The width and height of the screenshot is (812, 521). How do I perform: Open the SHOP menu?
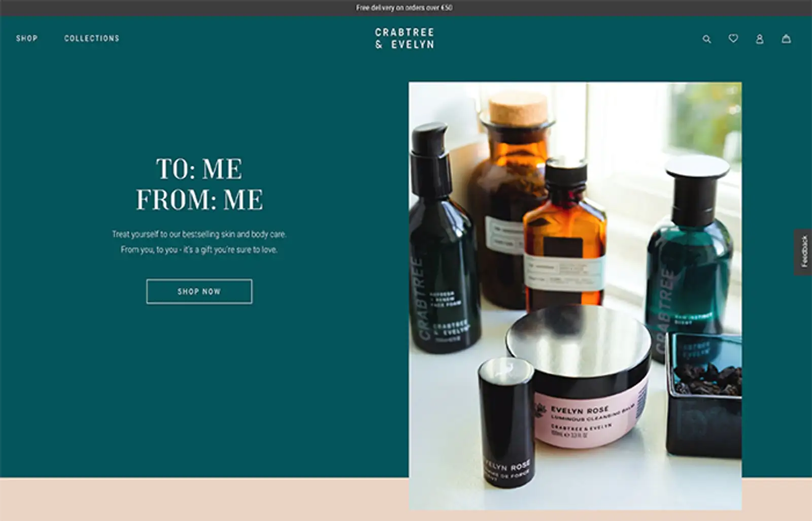27,38
